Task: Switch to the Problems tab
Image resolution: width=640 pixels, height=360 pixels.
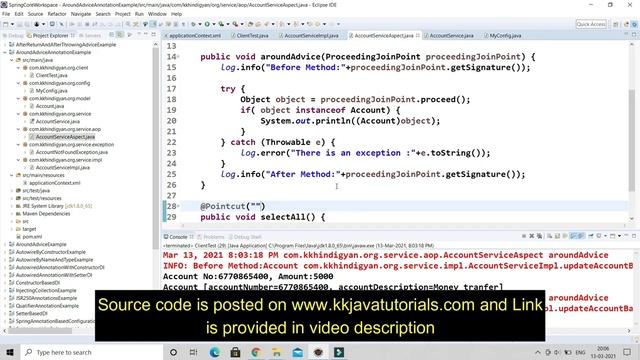Action: pyautogui.click(x=213, y=237)
